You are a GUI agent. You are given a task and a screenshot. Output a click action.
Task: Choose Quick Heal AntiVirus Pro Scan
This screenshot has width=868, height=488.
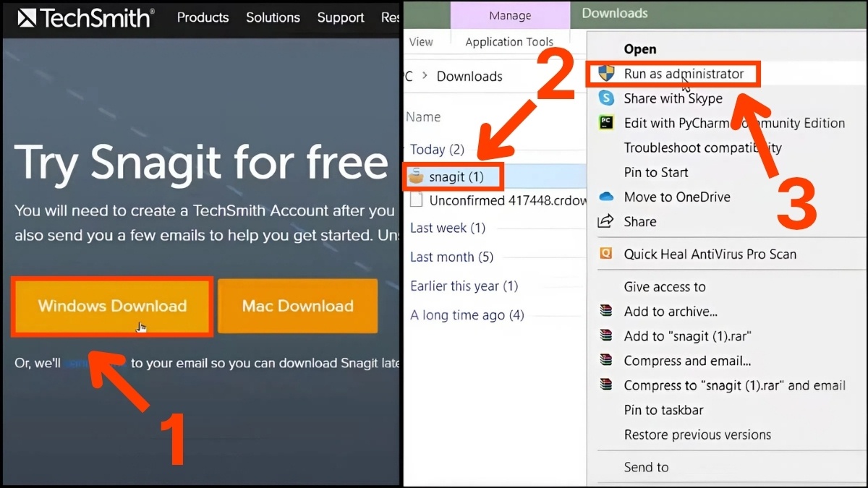tap(710, 254)
